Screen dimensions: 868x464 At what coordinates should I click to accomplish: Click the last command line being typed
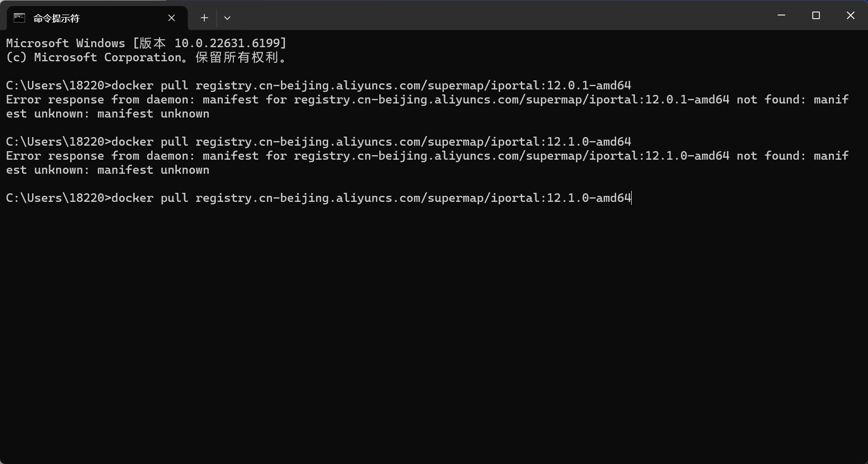(x=371, y=198)
